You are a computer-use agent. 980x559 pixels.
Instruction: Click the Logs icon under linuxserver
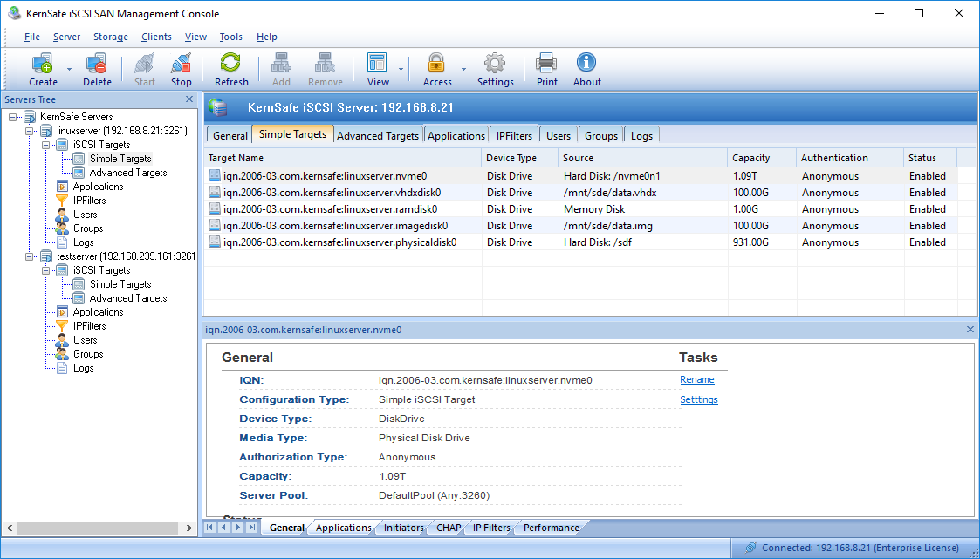tap(63, 242)
